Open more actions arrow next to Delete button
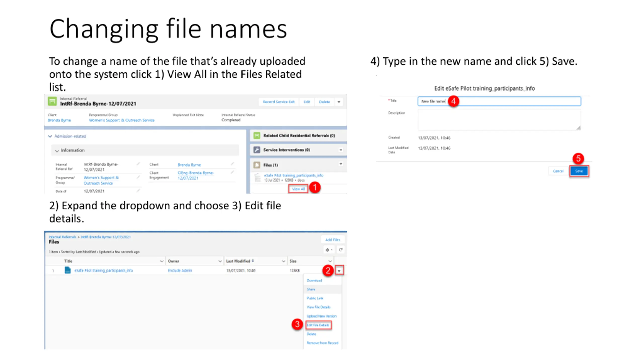644x362 pixels. tap(339, 102)
